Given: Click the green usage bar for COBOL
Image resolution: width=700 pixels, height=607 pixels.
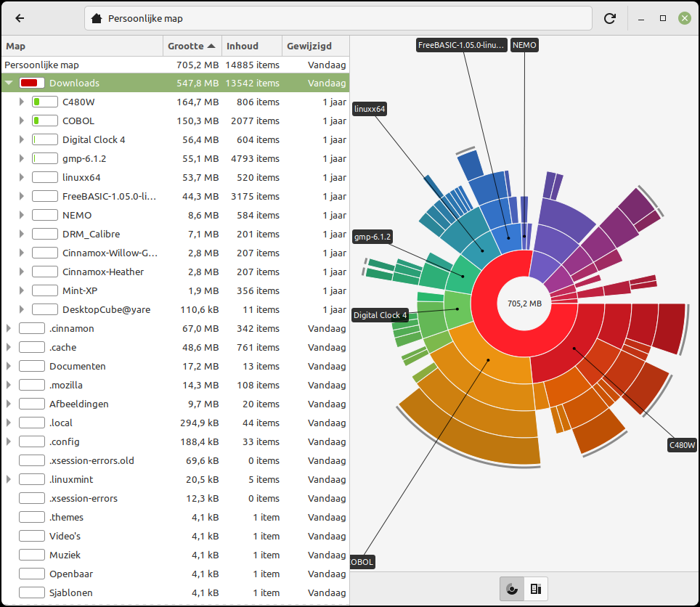Looking at the screenshot, I should coord(44,121).
